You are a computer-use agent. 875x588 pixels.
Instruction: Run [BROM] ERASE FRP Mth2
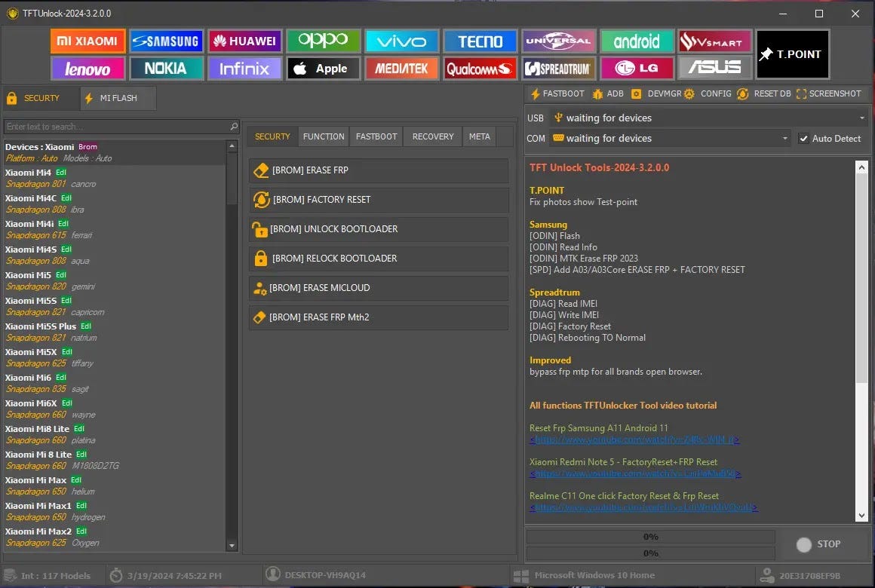coord(379,317)
